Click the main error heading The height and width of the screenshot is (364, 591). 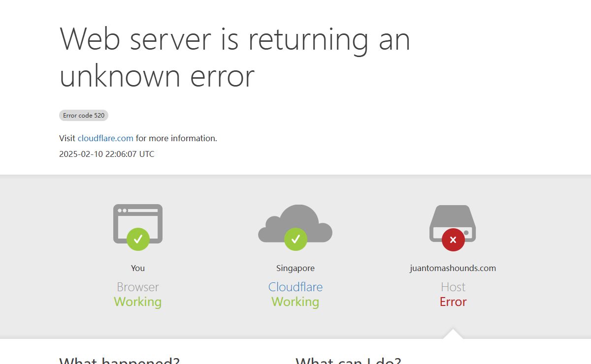[235, 58]
